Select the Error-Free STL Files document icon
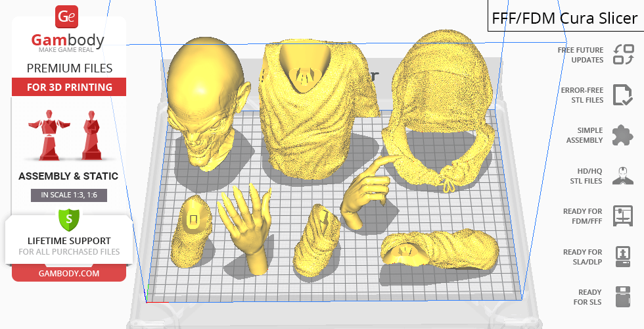The image size is (644, 329). (622, 95)
